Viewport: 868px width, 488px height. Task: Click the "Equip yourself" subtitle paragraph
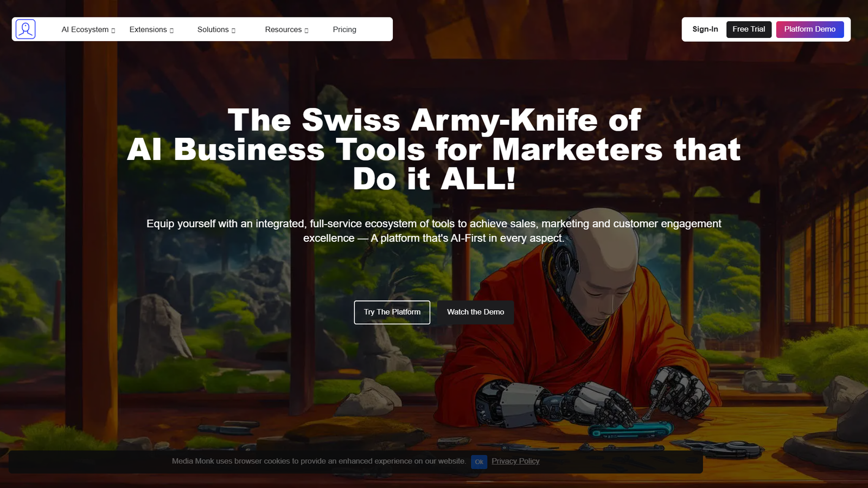(434, 231)
